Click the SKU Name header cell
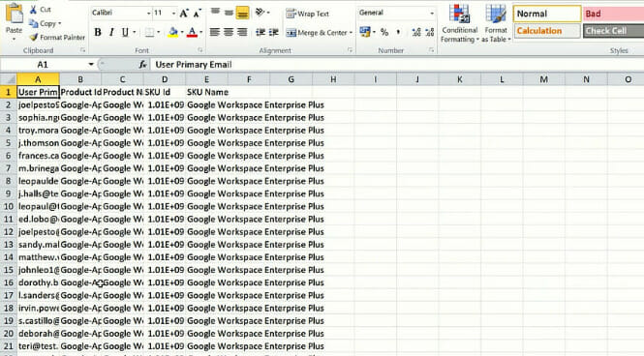644x356 pixels. tap(207, 92)
